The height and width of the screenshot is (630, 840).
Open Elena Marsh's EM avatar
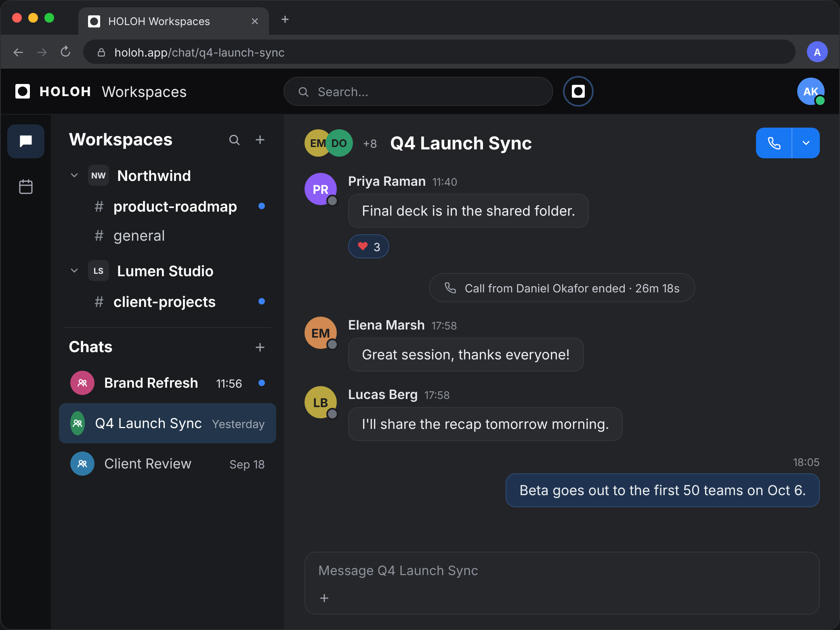click(321, 333)
